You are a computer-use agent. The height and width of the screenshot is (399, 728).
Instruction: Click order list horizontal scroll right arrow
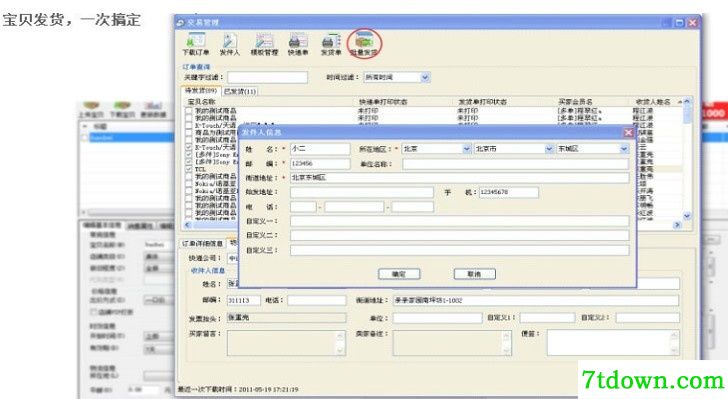click(x=677, y=225)
